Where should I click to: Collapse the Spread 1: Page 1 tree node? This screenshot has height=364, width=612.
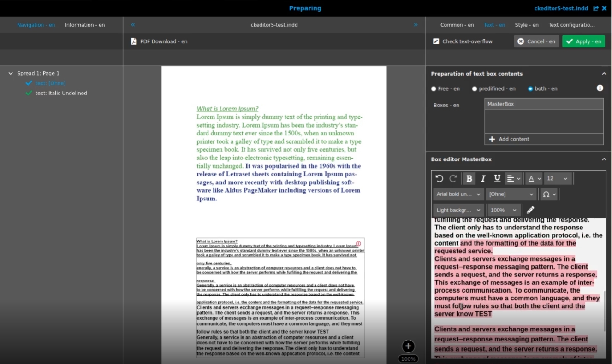click(x=11, y=73)
